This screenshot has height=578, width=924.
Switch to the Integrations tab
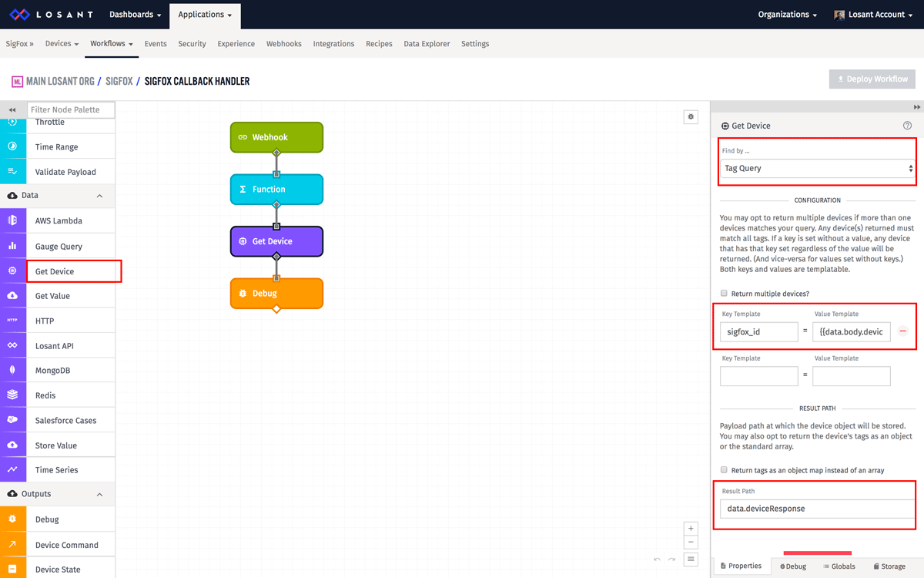pyautogui.click(x=334, y=44)
